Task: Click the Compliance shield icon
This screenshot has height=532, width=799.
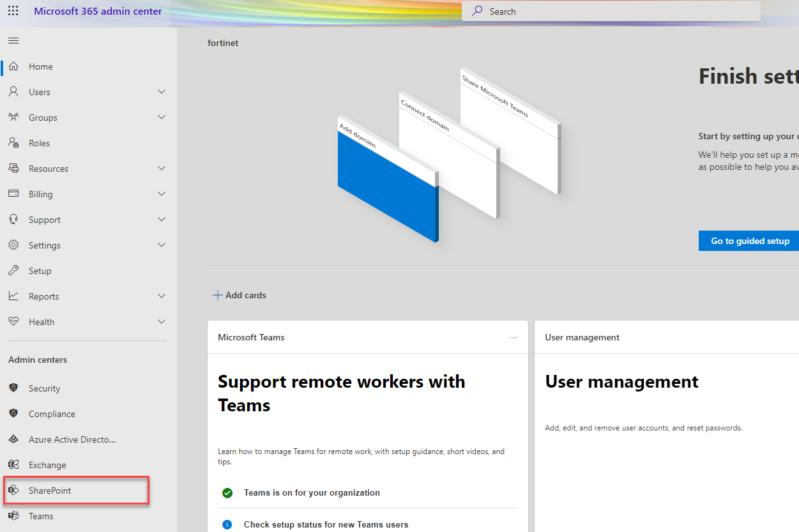Action: tap(13, 414)
